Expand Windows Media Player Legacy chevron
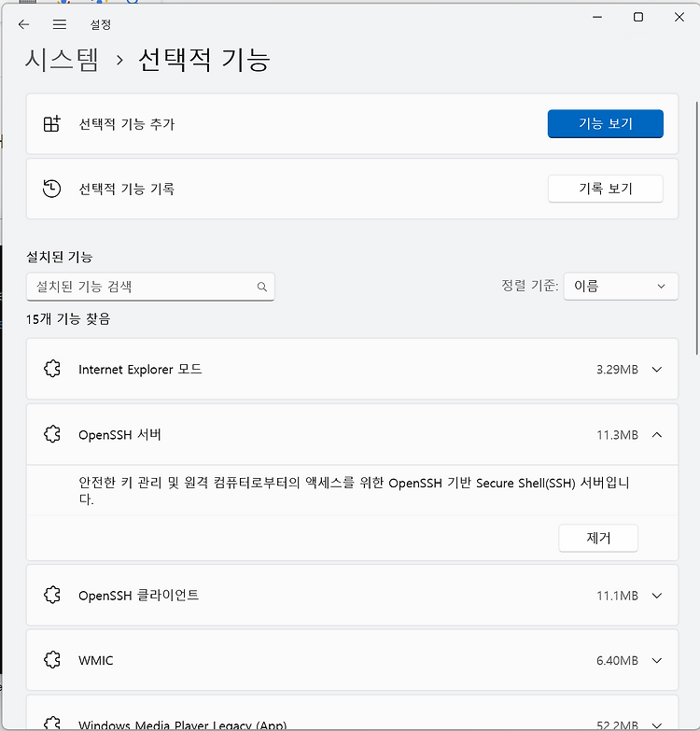This screenshot has width=700, height=731. tap(657, 725)
